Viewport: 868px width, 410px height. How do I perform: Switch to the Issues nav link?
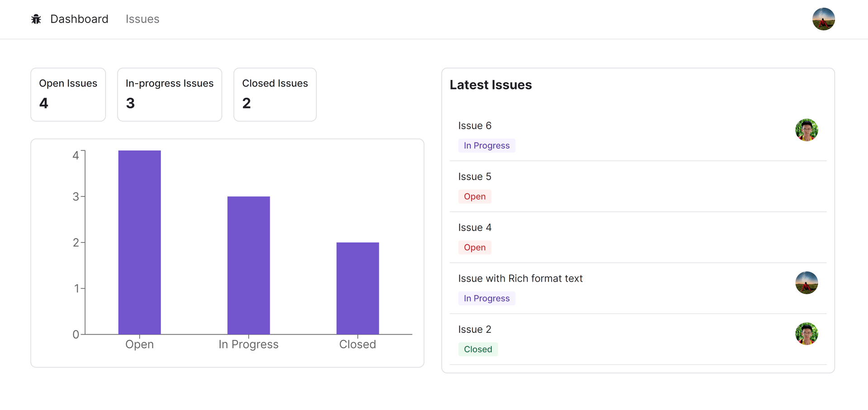[142, 19]
